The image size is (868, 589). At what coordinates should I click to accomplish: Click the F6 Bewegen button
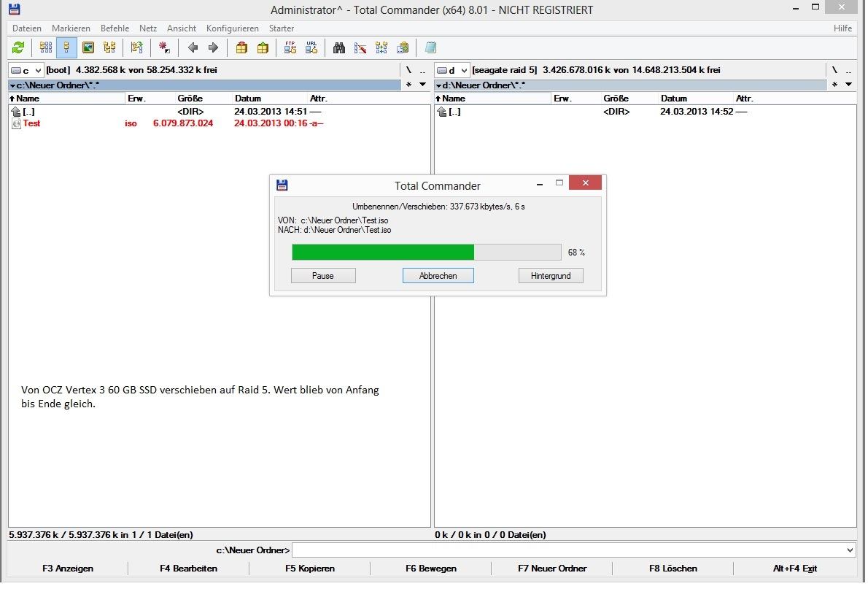pos(430,569)
